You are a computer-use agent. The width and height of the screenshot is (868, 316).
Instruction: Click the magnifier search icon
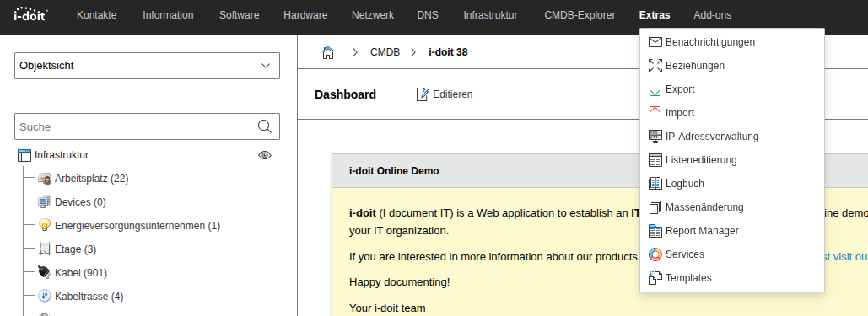click(265, 126)
